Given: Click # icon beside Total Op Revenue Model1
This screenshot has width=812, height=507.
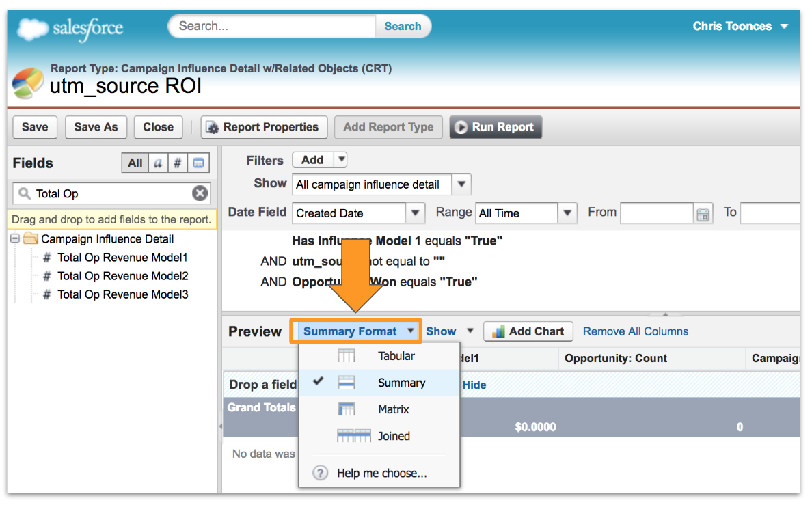Looking at the screenshot, I should coord(46,258).
